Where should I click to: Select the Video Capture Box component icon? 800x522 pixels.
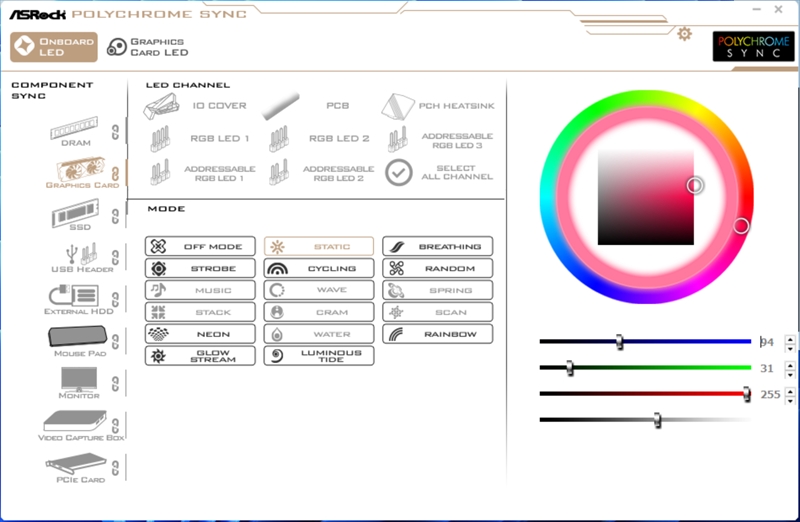click(x=76, y=421)
